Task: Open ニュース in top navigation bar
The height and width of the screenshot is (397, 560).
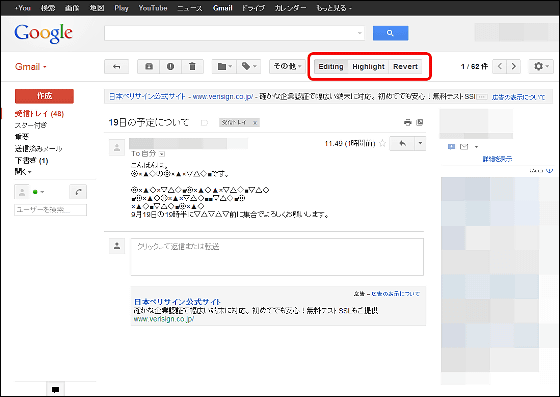Action: (x=190, y=8)
